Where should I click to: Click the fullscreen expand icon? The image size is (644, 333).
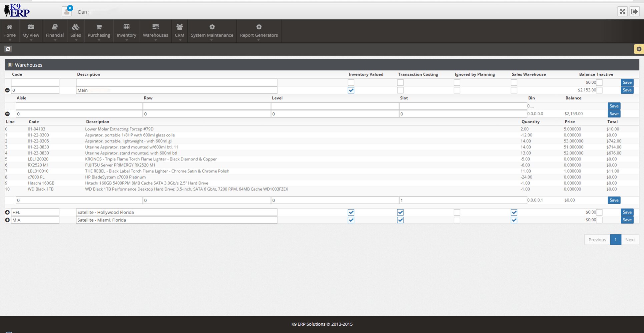coord(622,11)
